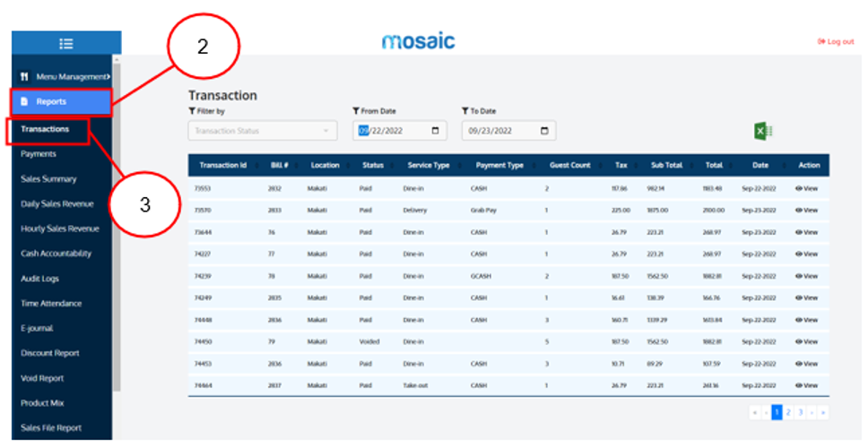Image resolution: width=868 pixels, height=448 pixels.
Task: Open the E-journal report
Action: (37, 328)
